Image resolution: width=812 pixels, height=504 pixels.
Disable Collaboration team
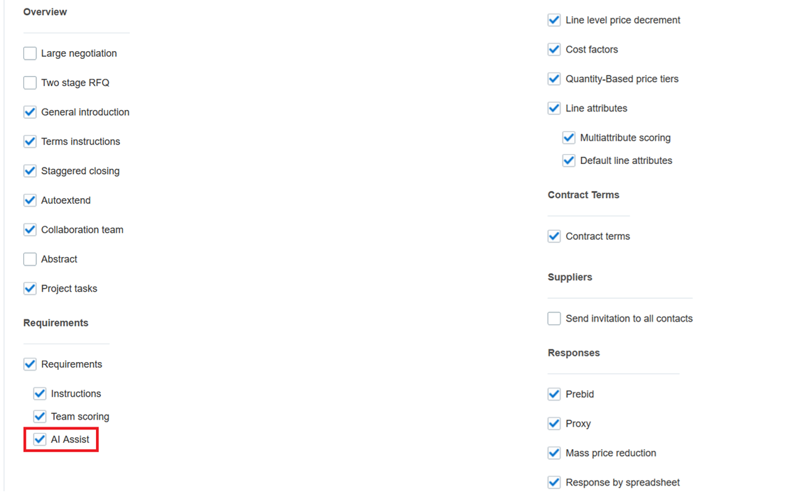30,229
